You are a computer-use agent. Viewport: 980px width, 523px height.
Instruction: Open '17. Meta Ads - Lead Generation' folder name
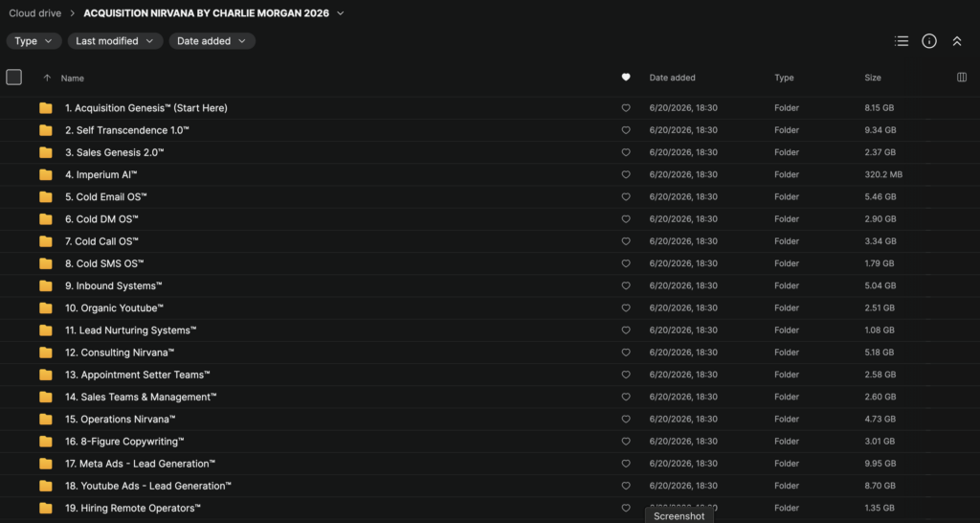point(140,464)
